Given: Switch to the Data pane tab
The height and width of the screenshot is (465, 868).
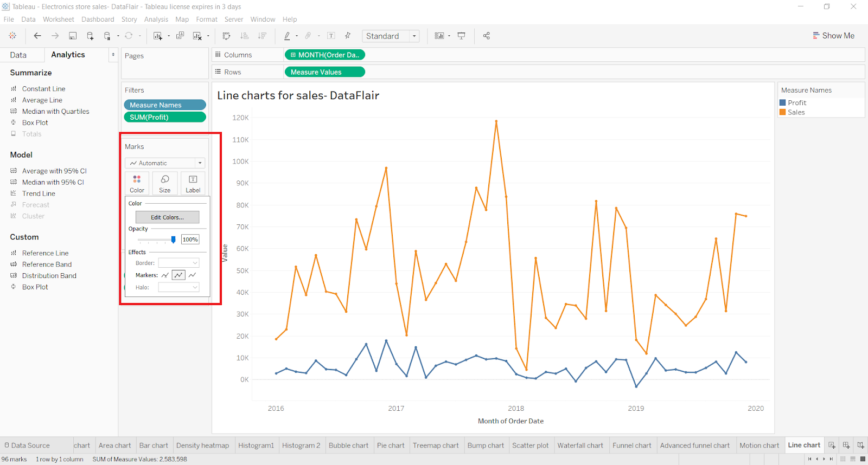Looking at the screenshot, I should pyautogui.click(x=18, y=55).
